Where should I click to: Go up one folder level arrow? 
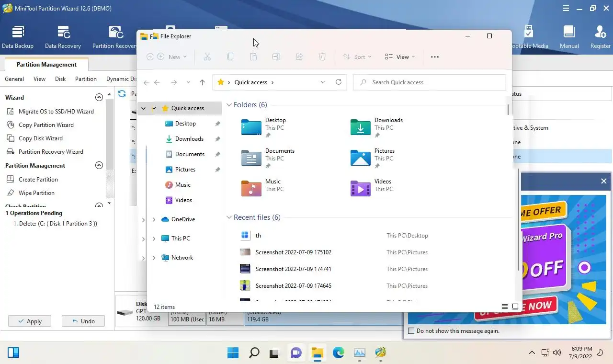pos(202,82)
